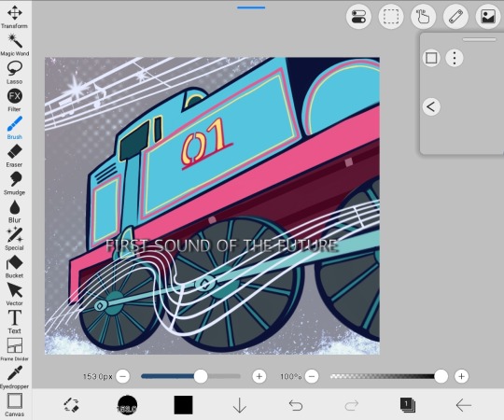The width and height of the screenshot is (504, 420).
Task: Open the ruler tool icon
Action: tap(455, 17)
